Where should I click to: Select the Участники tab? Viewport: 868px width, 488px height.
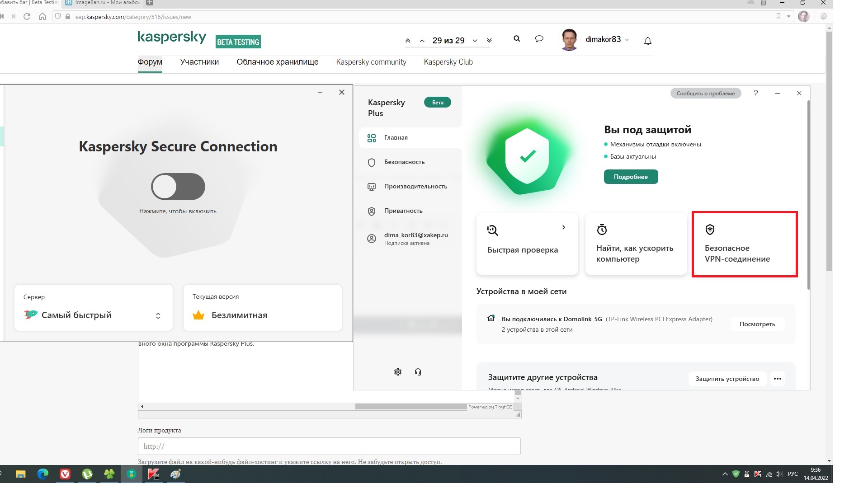tap(199, 62)
